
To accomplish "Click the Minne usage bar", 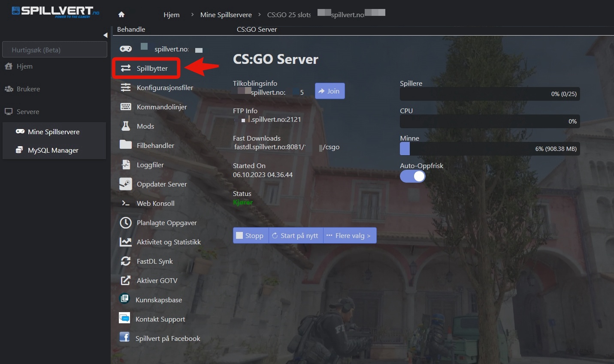I will point(490,149).
